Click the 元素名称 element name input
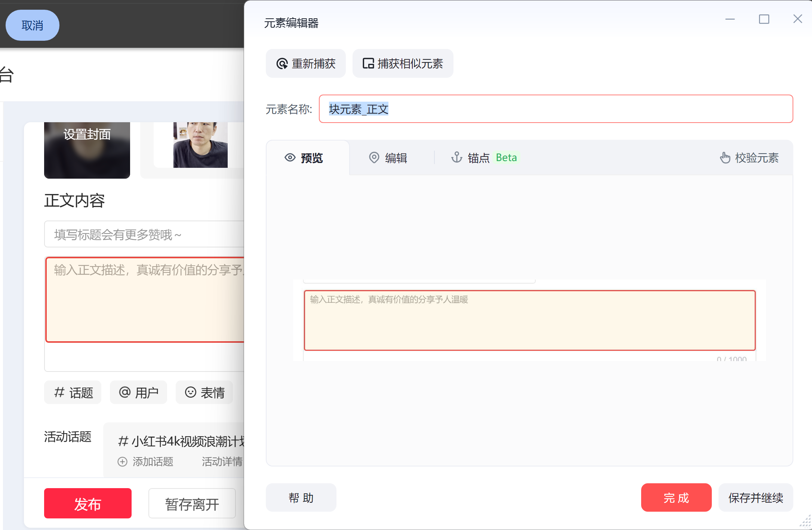The width and height of the screenshot is (812, 530). click(556, 109)
